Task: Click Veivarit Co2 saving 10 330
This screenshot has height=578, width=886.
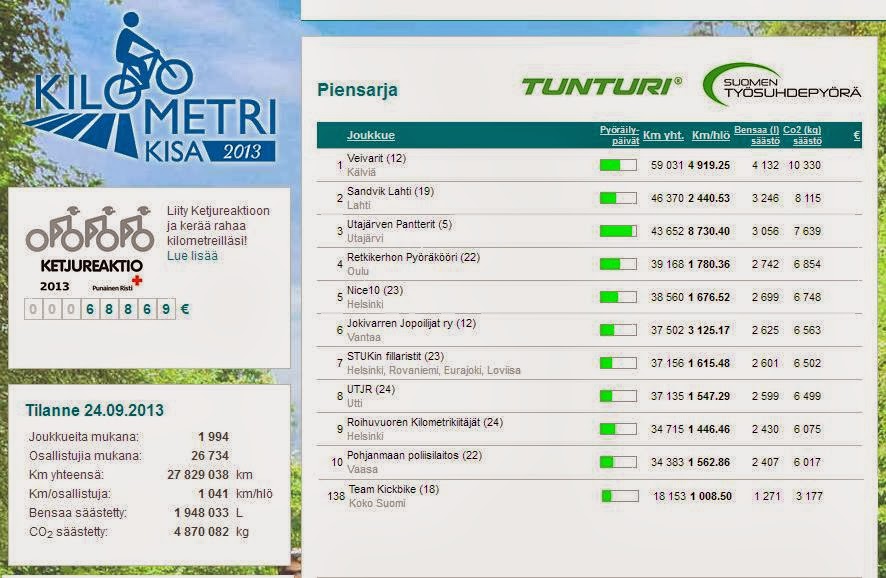Action: click(805, 166)
